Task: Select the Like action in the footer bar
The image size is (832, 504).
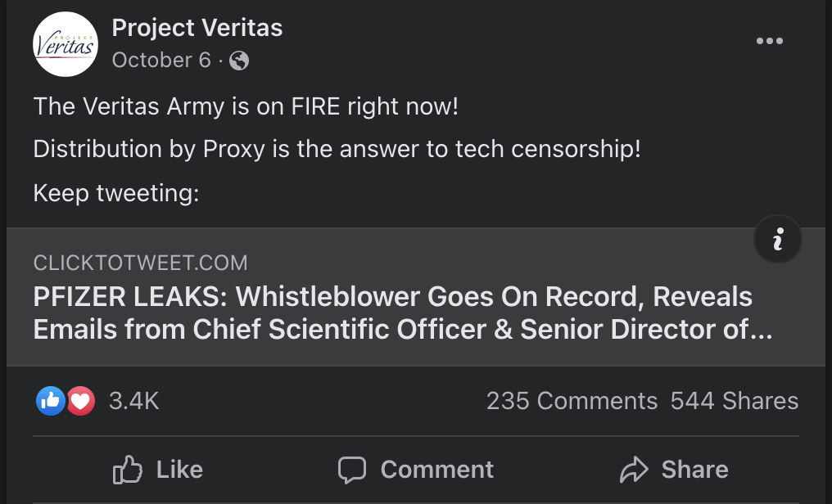Action: click(x=156, y=470)
